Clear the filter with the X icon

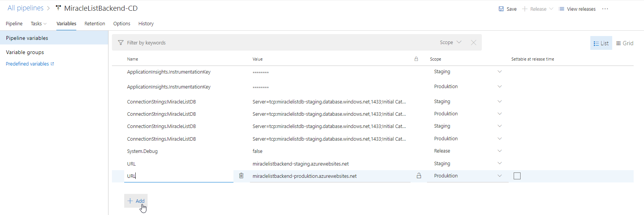[x=473, y=43]
